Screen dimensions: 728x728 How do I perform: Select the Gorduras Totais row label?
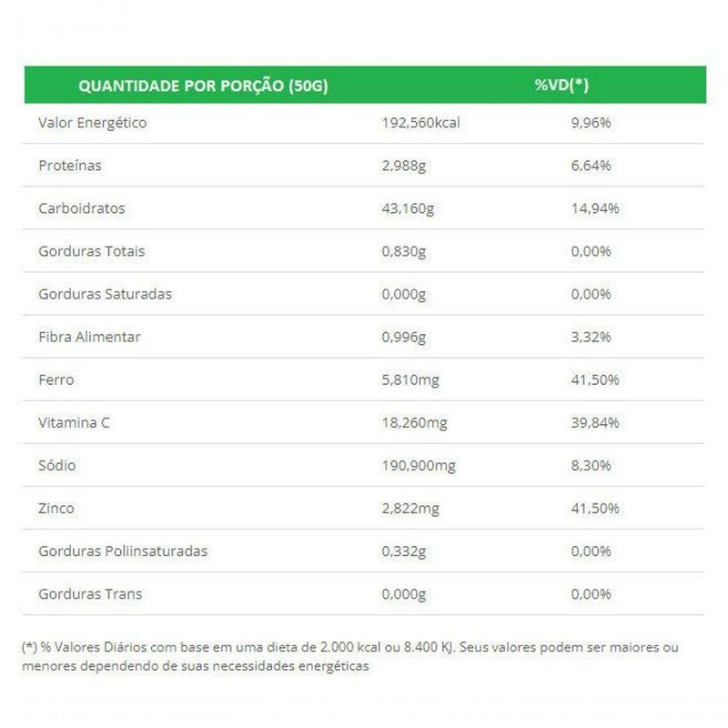[x=92, y=251]
